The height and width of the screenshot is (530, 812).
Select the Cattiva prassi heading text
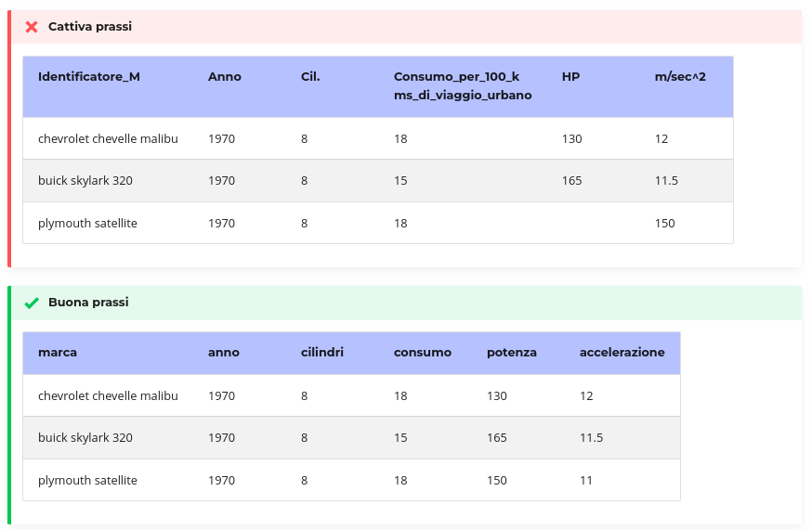(x=90, y=26)
